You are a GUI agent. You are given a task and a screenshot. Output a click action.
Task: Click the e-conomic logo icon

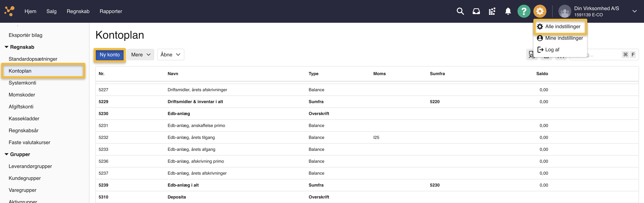[10, 11]
